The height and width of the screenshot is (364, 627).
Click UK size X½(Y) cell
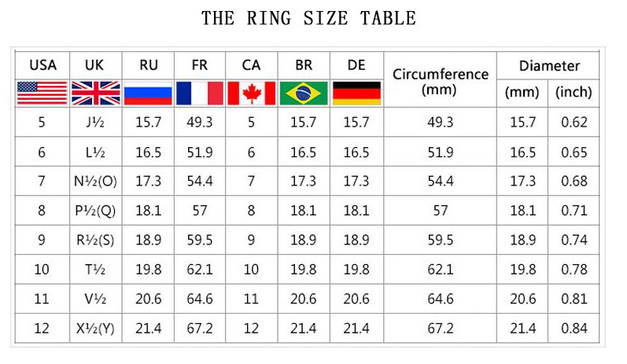pos(94,329)
